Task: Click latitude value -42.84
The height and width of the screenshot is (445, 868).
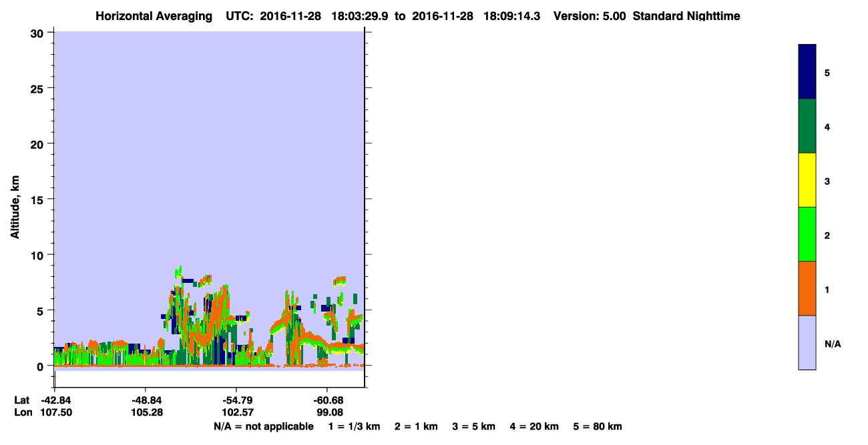Action: (x=55, y=400)
